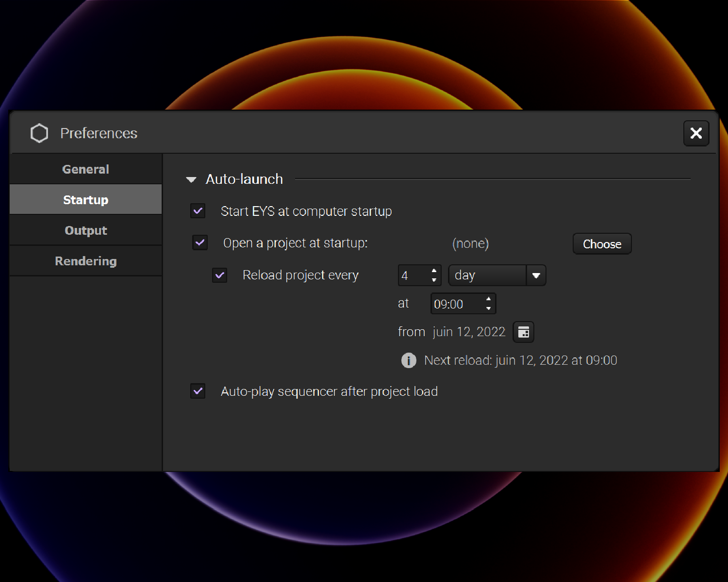The image size is (728, 582).
Task: Toggle Open a project at startup
Action: click(x=200, y=242)
